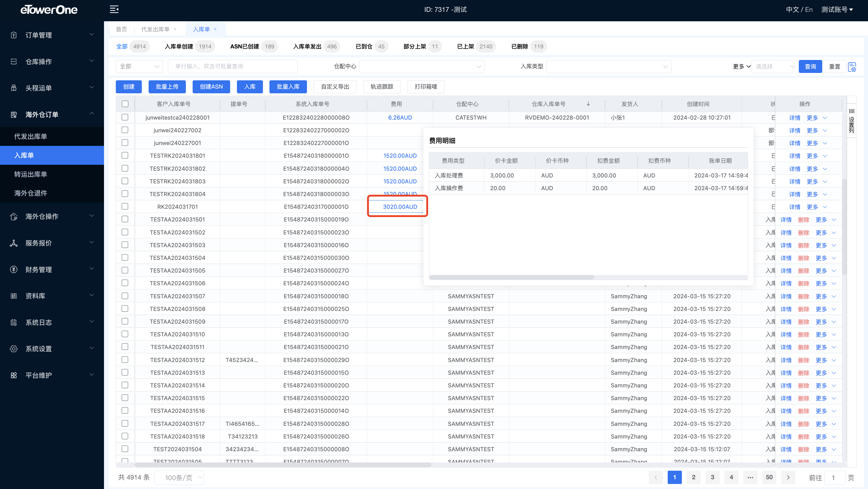Click the 资料库 sidebar icon
868x489 pixels.
pos(14,296)
